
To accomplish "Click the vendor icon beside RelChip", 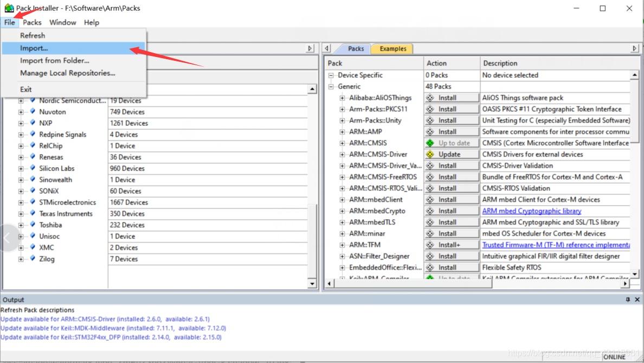I will pyautogui.click(x=33, y=145).
